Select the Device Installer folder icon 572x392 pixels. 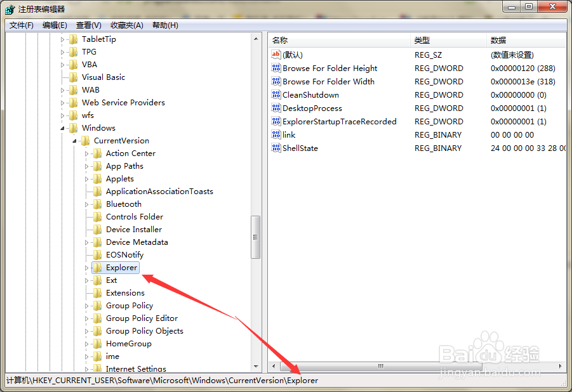point(97,230)
